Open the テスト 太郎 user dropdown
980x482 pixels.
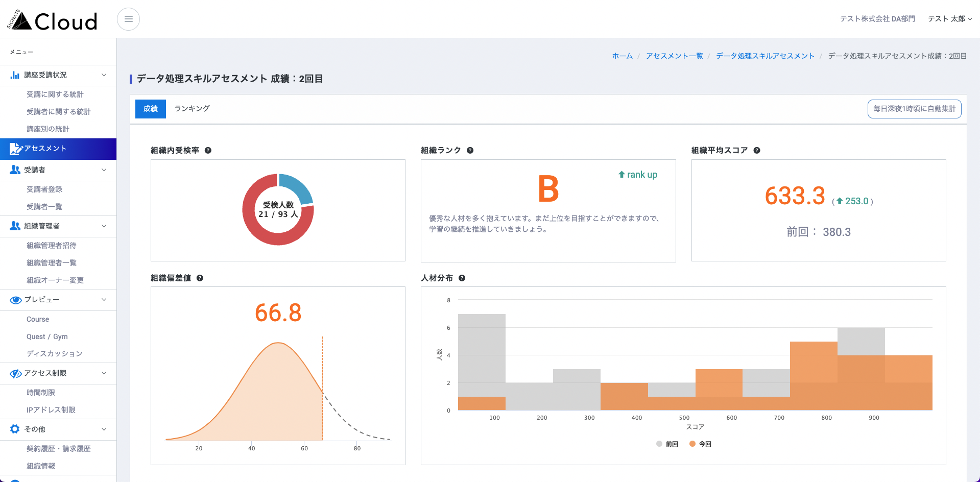coord(949,19)
